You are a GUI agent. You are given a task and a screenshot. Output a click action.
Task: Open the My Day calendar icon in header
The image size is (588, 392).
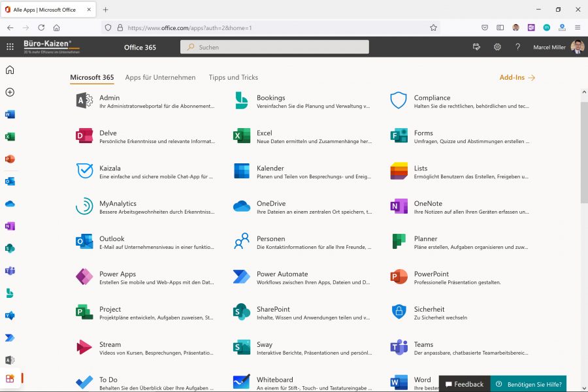tap(477, 47)
